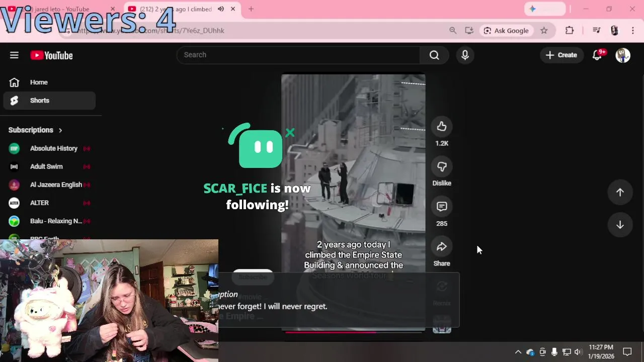Open comments on the Short
The width and height of the screenshot is (644, 362).
[x=442, y=207]
